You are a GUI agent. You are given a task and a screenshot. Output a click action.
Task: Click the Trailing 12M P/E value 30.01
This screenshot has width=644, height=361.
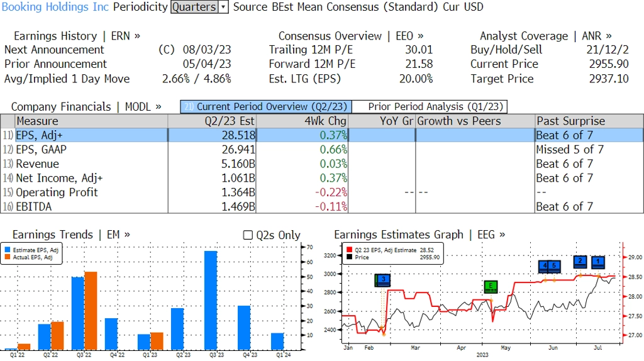[x=419, y=50]
